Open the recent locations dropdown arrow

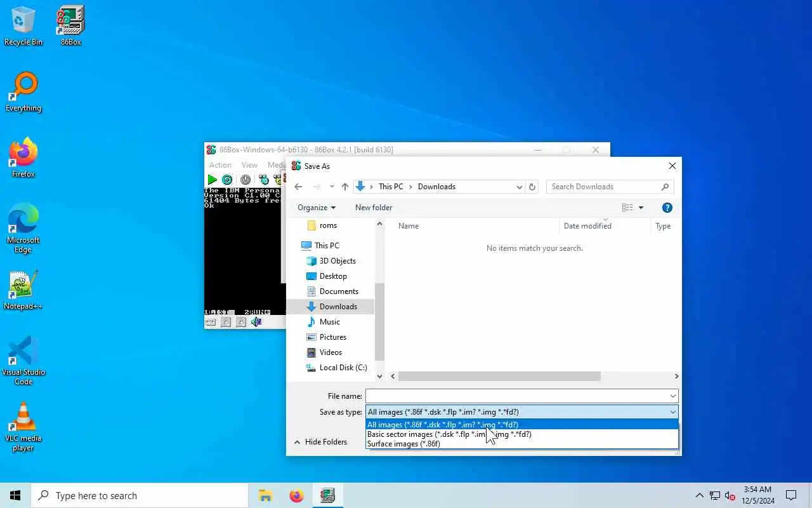pyautogui.click(x=332, y=187)
